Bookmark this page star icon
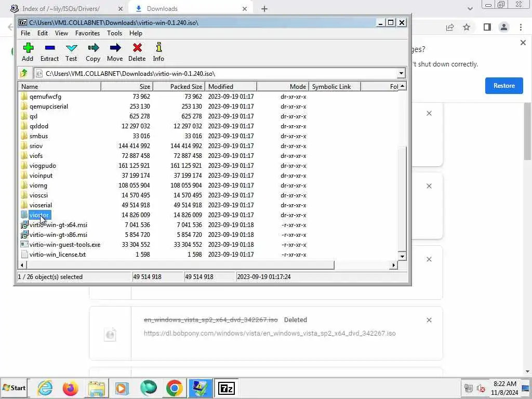 pyautogui.click(x=467, y=27)
